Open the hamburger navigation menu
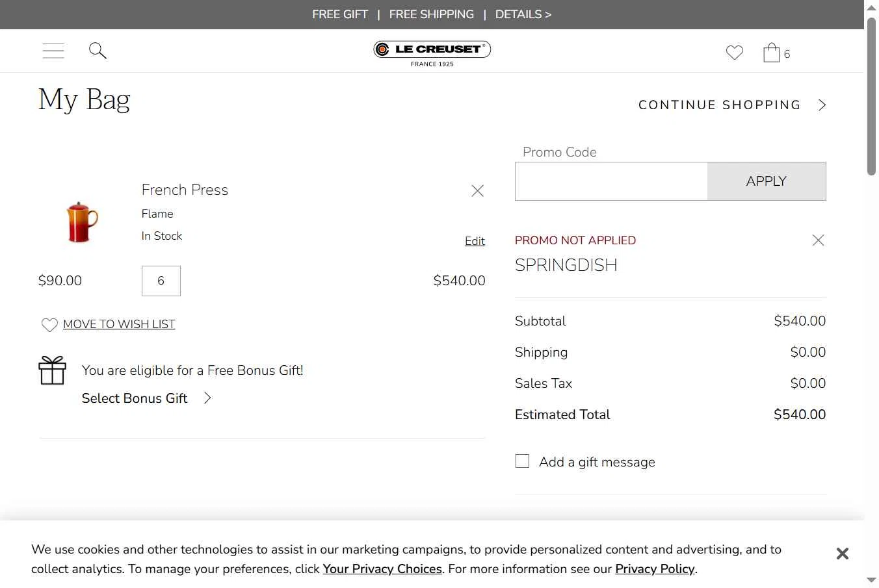This screenshot has width=879, height=588. point(53,51)
